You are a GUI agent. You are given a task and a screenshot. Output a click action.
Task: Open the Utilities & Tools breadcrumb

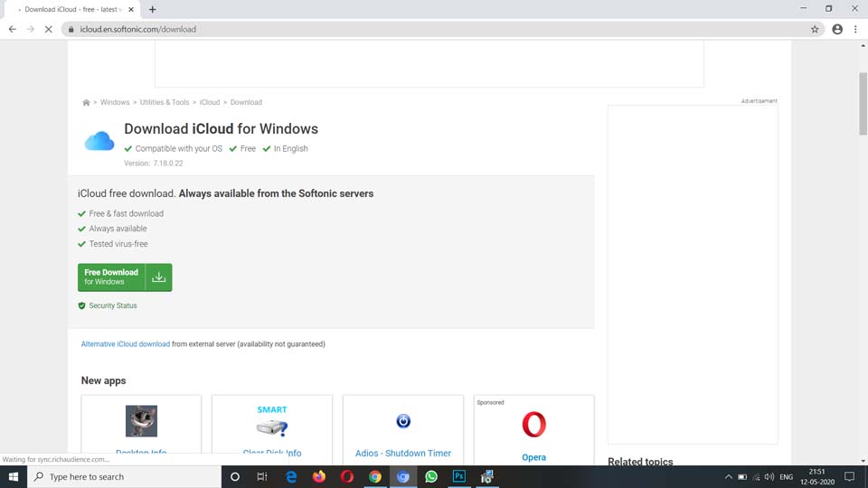(165, 102)
